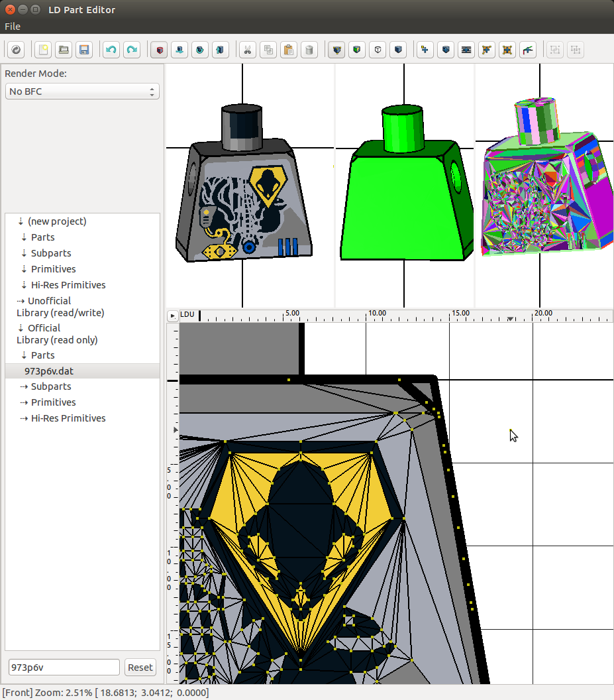The image size is (614, 700).
Task: Click the first greyed-out split view icon
Action: (555, 50)
